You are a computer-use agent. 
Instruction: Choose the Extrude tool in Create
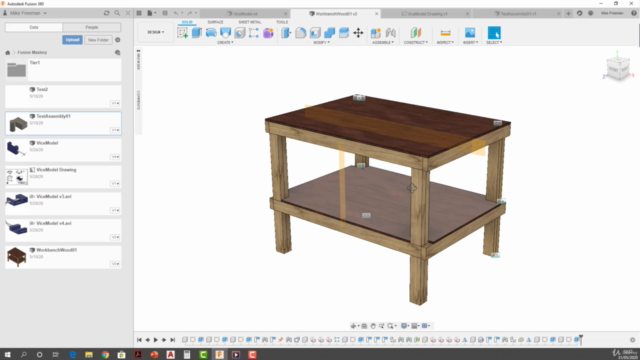pyautogui.click(x=197, y=33)
